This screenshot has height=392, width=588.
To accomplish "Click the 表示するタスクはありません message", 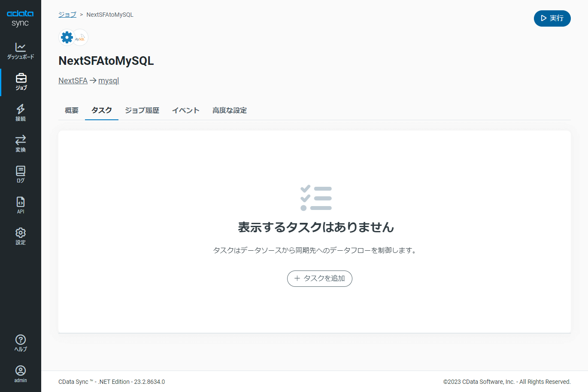I will [316, 227].
